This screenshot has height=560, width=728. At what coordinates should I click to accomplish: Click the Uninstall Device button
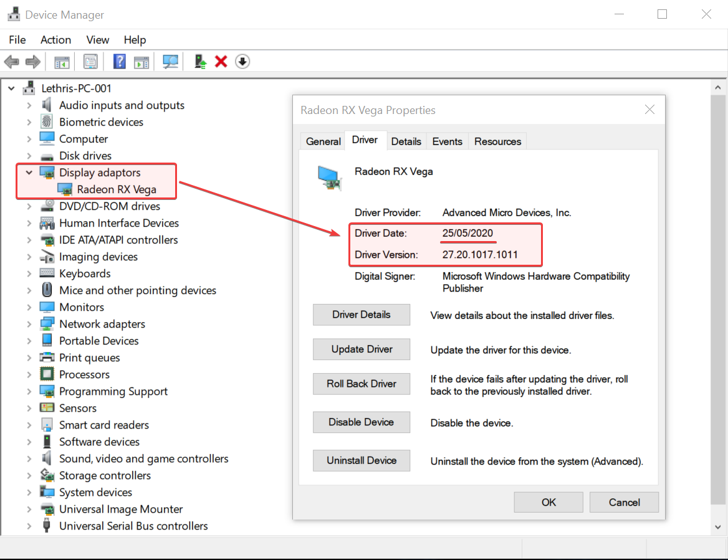(x=362, y=460)
